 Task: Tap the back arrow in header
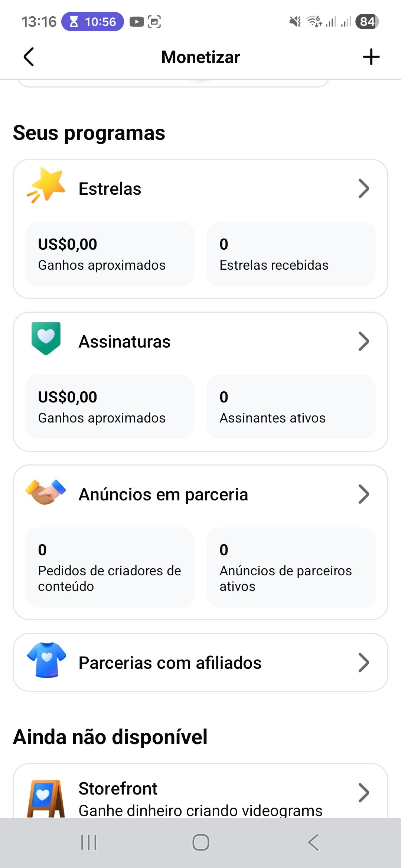29,57
